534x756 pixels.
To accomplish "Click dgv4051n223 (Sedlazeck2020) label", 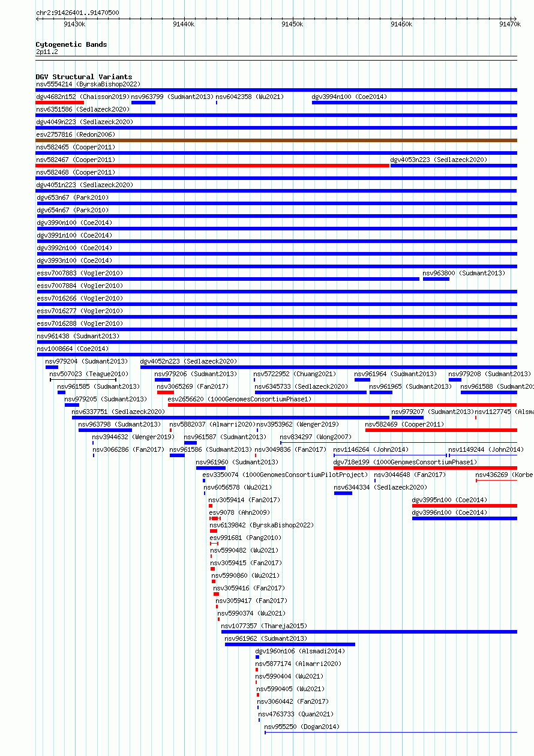I will pos(85,185).
